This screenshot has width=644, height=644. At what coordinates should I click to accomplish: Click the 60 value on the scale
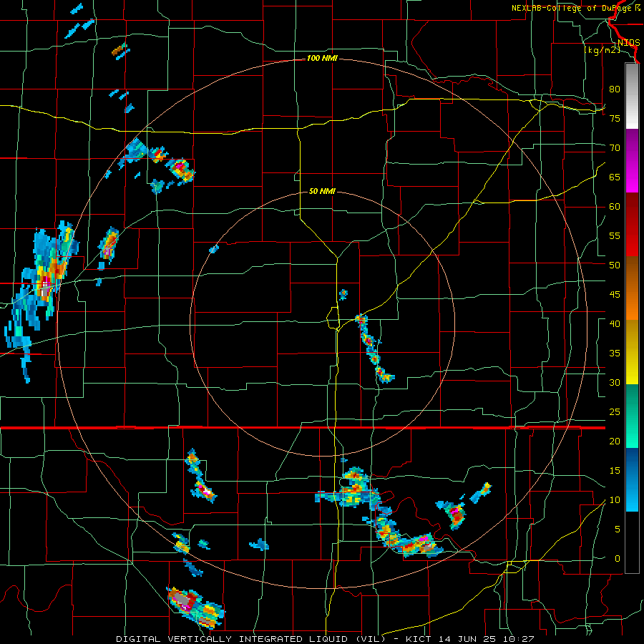point(615,207)
